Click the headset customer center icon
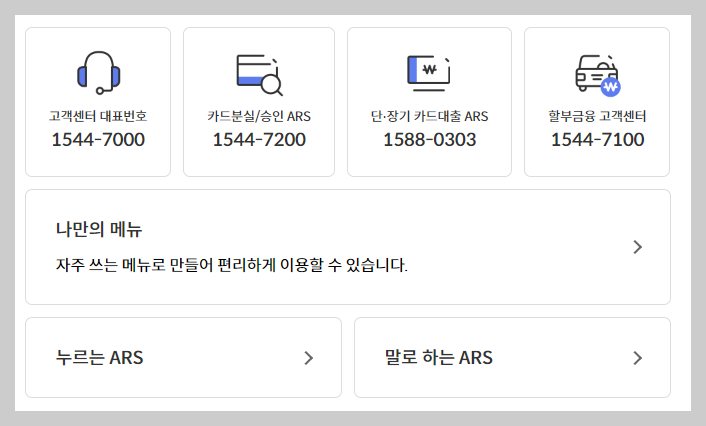706x426 pixels. click(98, 73)
